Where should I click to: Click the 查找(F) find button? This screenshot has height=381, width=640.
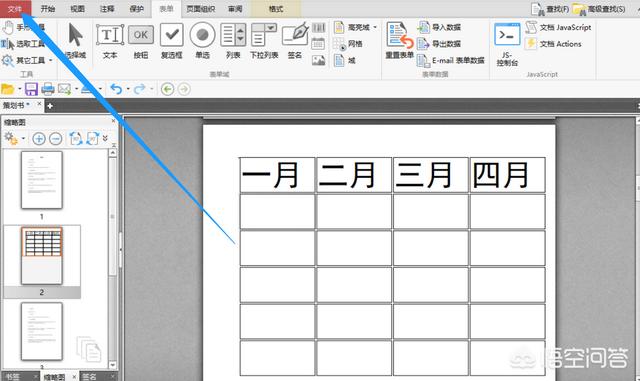(x=550, y=9)
